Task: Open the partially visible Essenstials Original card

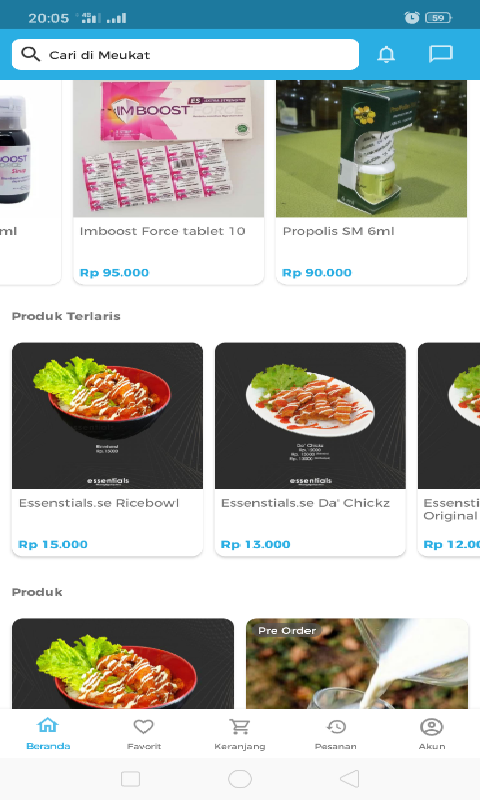Action: [449, 449]
